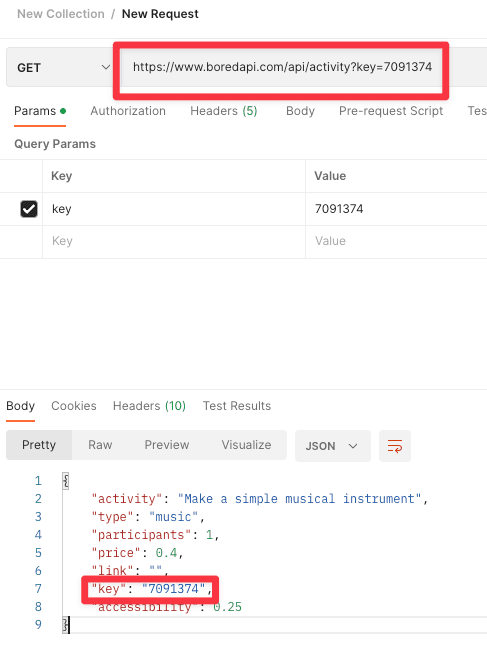This screenshot has width=487, height=650.
Task: Select the Preview view button
Action: point(167,445)
